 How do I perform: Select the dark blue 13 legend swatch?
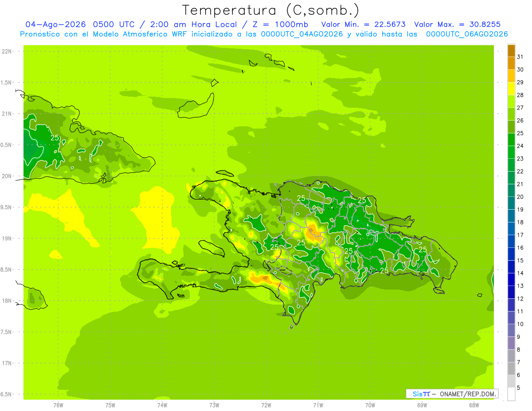click(511, 280)
